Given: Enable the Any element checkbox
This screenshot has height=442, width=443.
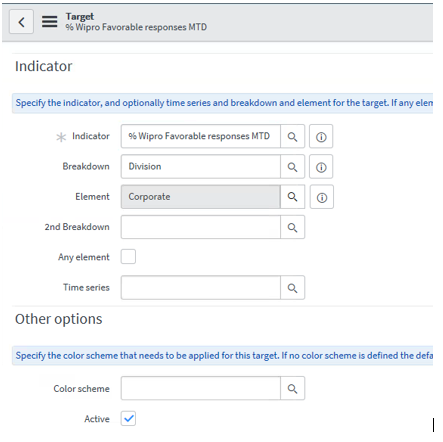Looking at the screenshot, I should tap(128, 257).
